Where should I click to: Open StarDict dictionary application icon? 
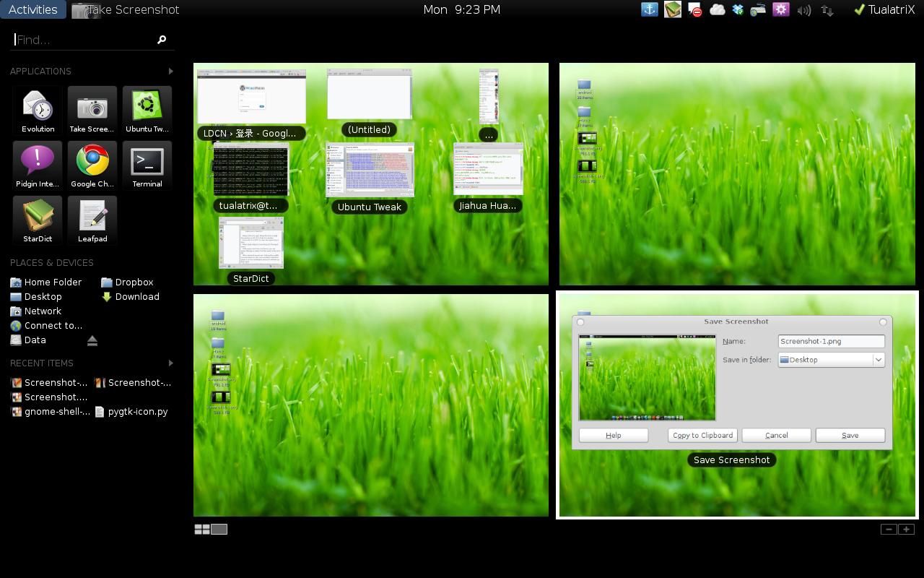pos(38,220)
